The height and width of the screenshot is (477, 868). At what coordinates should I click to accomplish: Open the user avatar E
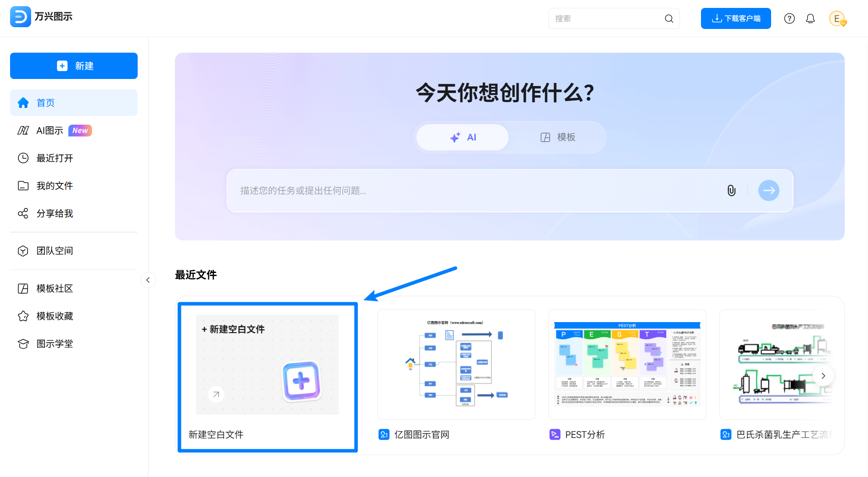click(837, 18)
